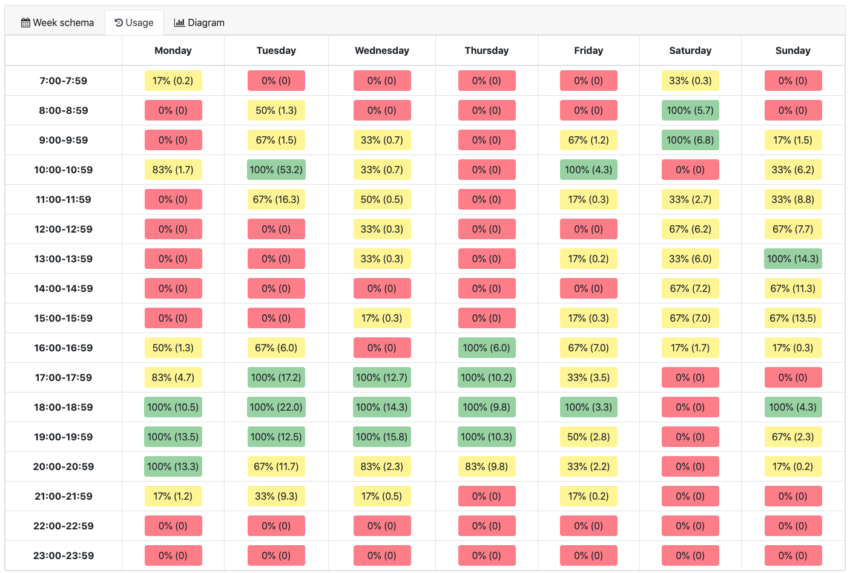Click green 100% (53.2) Tuesday cell
The image size is (850, 573).
click(x=276, y=170)
